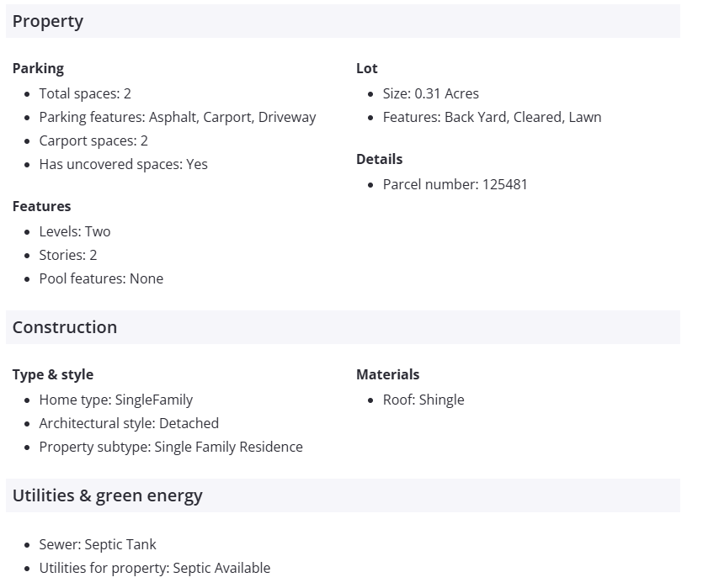Screen dimensions: 703x588
Task: Click Pool features: None entry
Action: pyautogui.click(x=101, y=278)
